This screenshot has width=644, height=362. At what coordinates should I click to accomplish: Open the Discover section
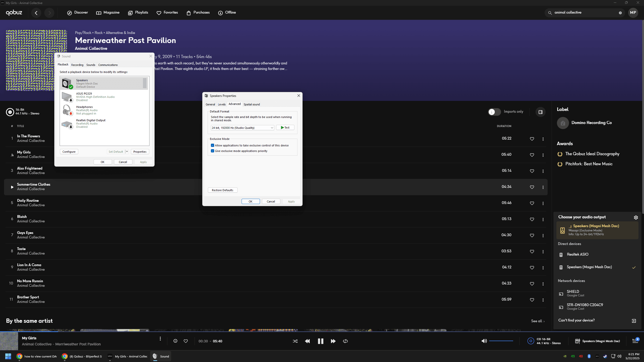[x=78, y=13]
